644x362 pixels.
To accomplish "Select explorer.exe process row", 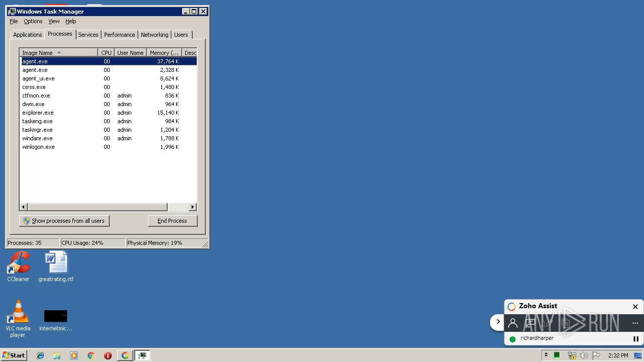I will pyautogui.click(x=108, y=113).
